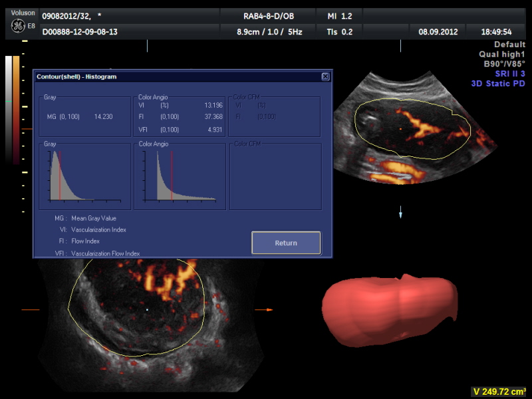Click the volume readout V 249.72 cm³
Viewport: 532px width, 399px height.
(x=499, y=392)
